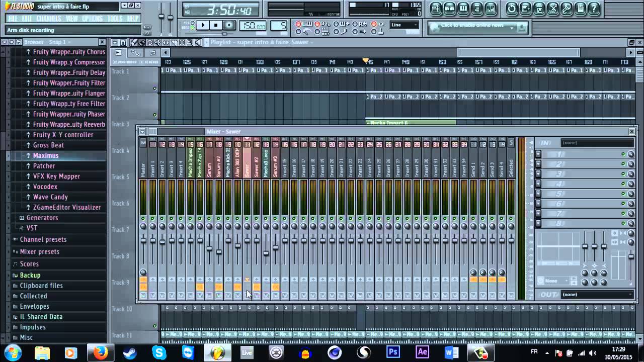Screen dimensions: 644x362
Task: Toggle effect slot 8 enable LED
Action: (623, 223)
